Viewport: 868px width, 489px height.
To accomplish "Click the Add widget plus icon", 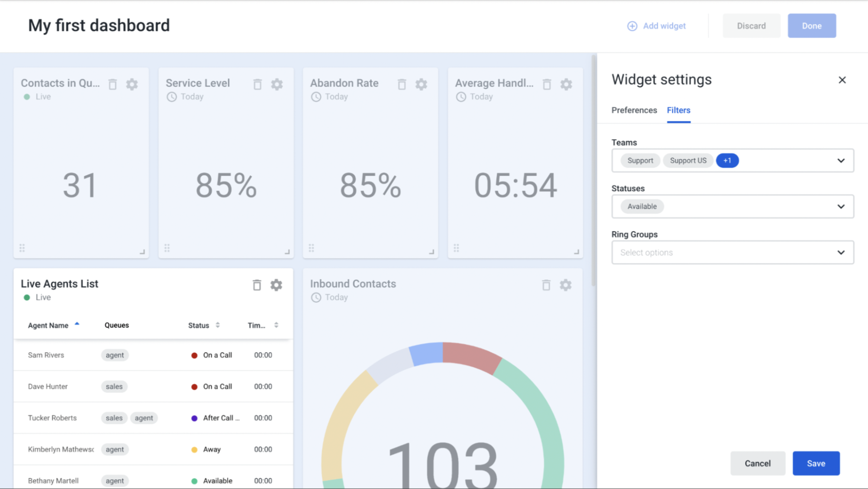I will pyautogui.click(x=632, y=26).
